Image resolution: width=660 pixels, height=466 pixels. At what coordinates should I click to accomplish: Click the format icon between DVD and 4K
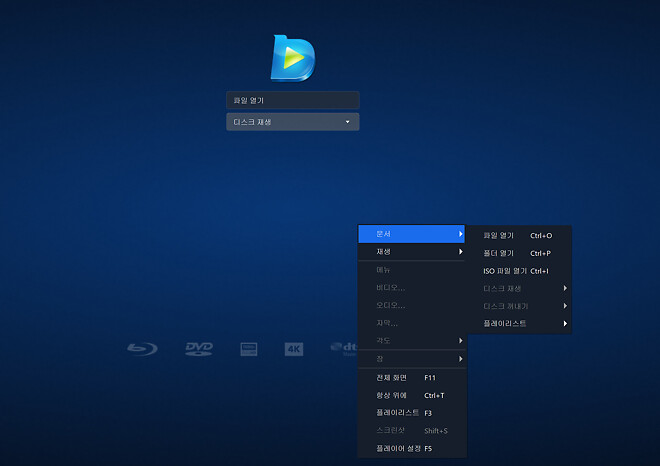249,349
